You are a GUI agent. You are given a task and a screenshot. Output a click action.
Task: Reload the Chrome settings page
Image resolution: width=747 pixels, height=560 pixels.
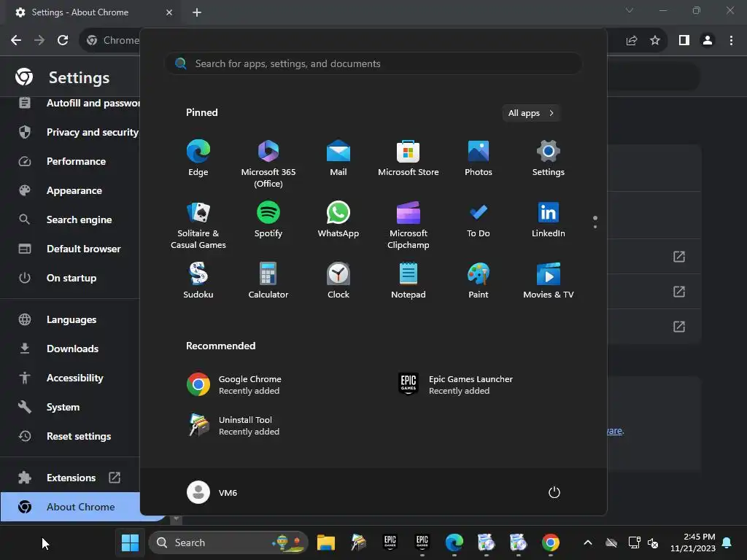(63, 40)
